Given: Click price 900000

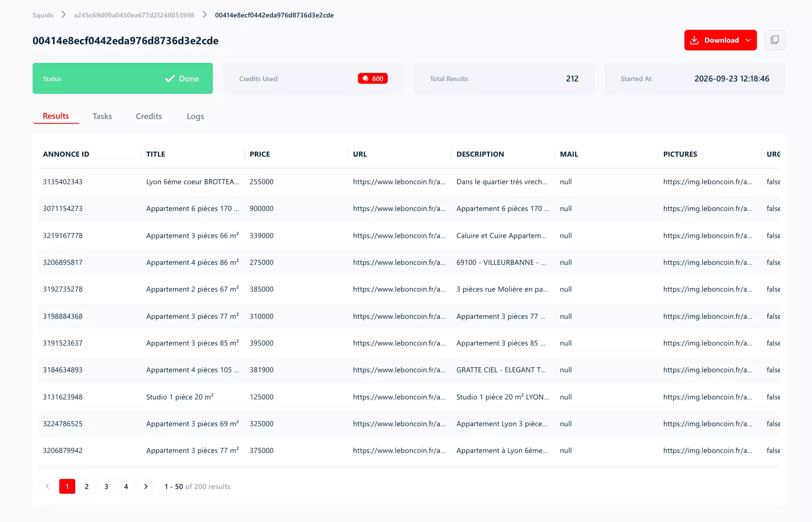Looking at the screenshot, I should point(262,208).
